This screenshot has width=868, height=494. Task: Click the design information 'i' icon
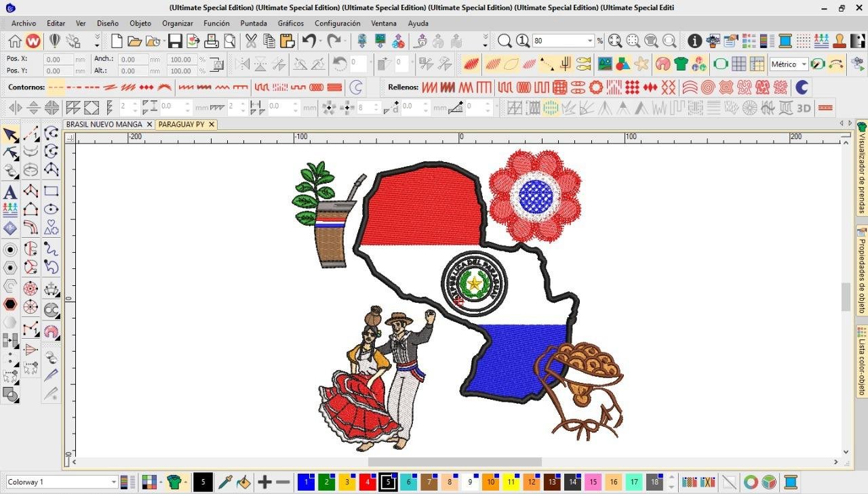click(694, 41)
